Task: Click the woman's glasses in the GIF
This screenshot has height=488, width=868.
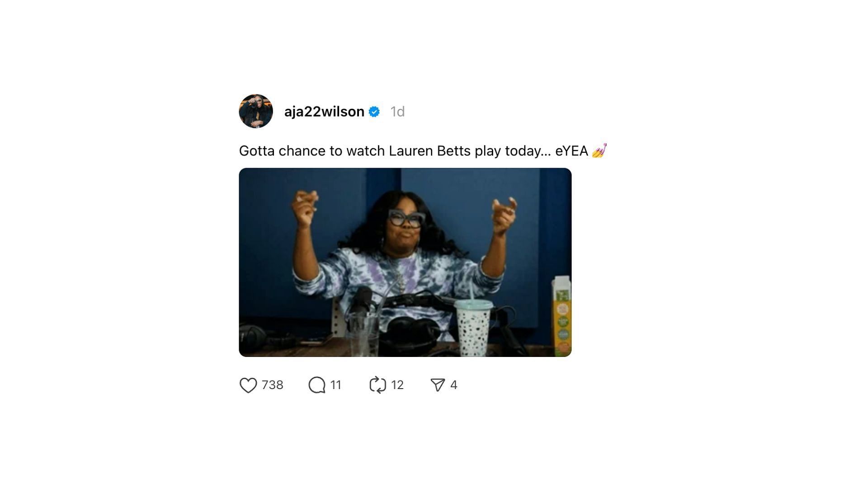Action: pyautogui.click(x=406, y=218)
